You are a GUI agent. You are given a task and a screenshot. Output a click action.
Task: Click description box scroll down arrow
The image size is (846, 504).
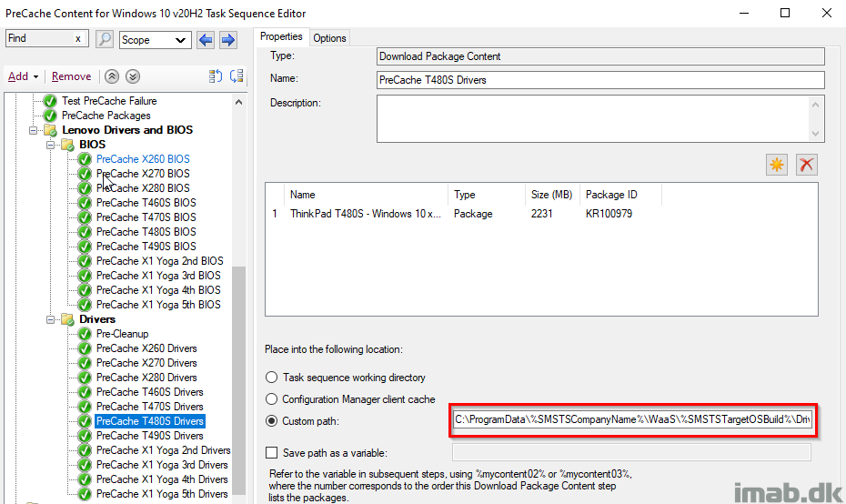click(816, 134)
